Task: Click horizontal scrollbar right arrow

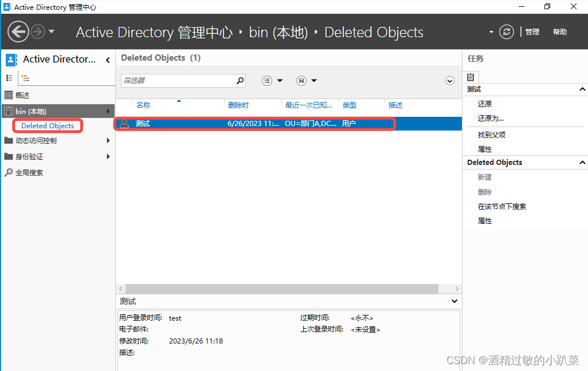Action: click(457, 289)
